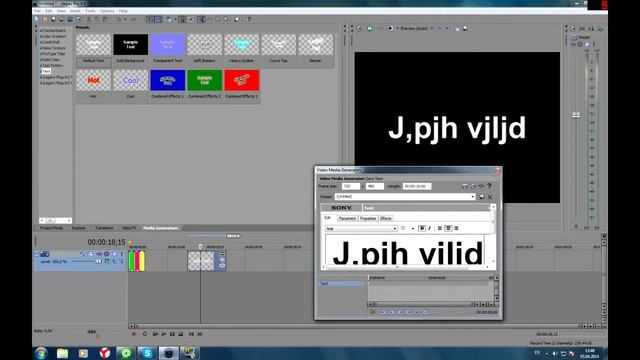Viewport: 640px width, 360px height.
Task: Select Test Pattern in the generators list
Action: [x=52, y=65]
